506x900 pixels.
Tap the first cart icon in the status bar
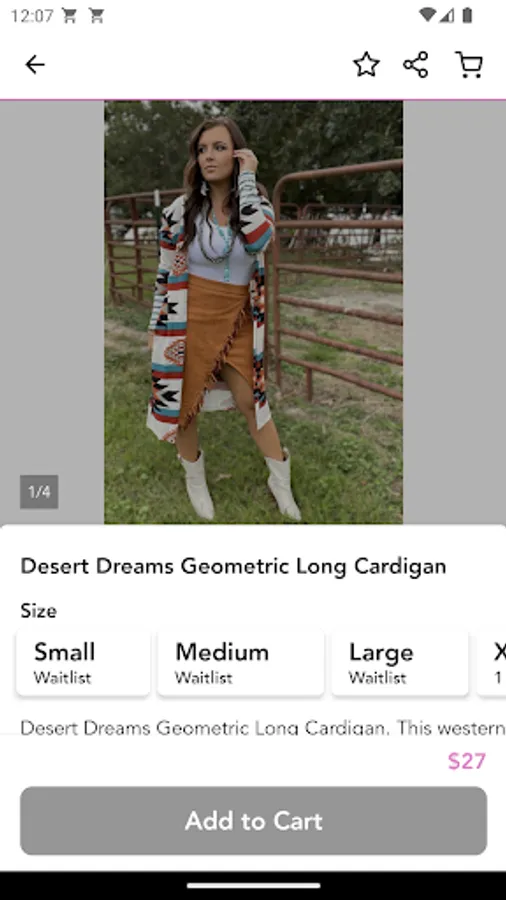coord(69,16)
